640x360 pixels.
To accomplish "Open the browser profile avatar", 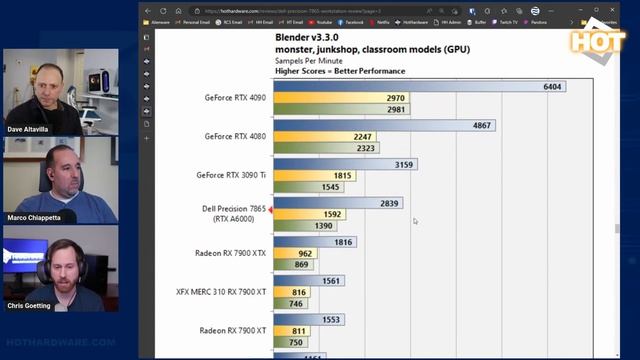I will click(535, 11).
